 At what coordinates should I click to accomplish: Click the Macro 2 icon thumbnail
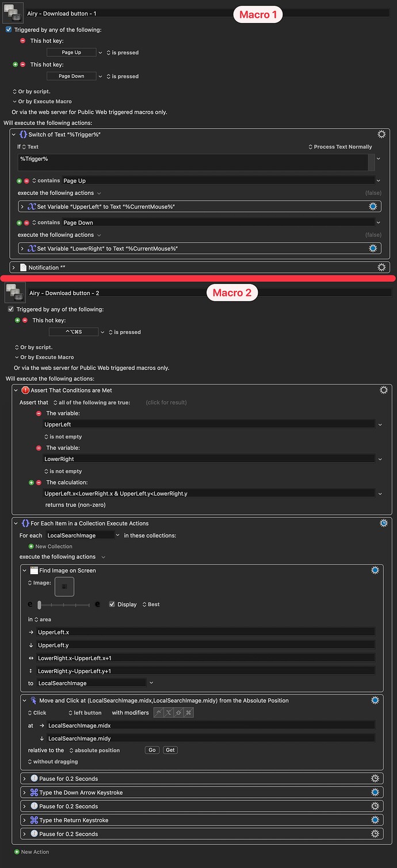click(14, 293)
